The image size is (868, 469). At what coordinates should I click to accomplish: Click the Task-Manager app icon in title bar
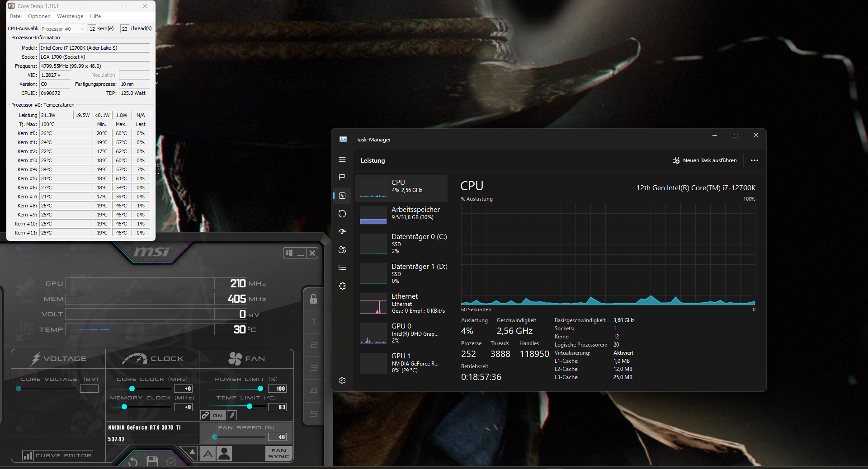tap(343, 139)
